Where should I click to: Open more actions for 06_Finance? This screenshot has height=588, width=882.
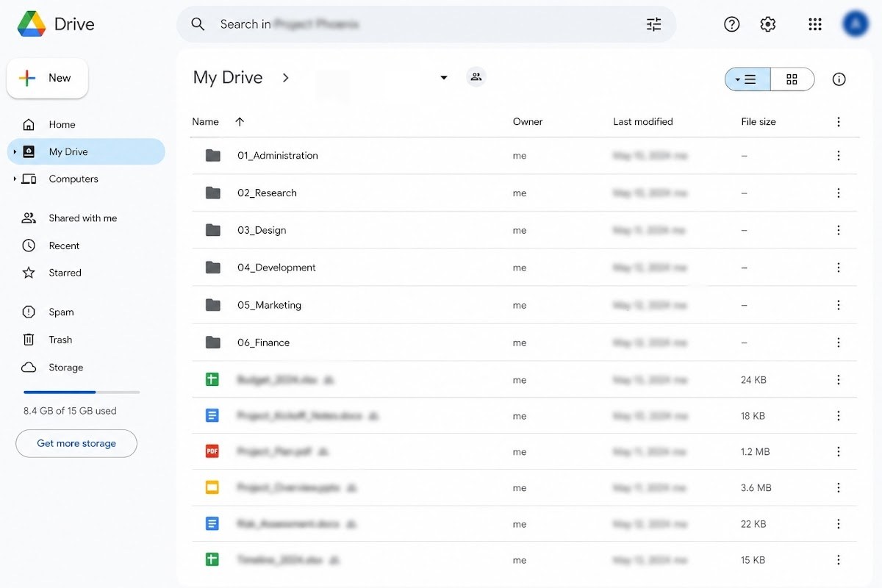coord(839,343)
